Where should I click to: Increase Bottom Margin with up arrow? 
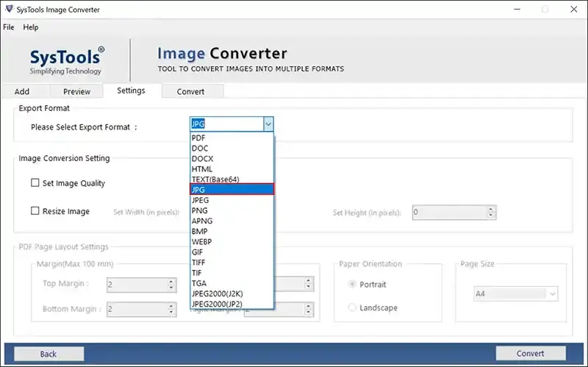171,306
